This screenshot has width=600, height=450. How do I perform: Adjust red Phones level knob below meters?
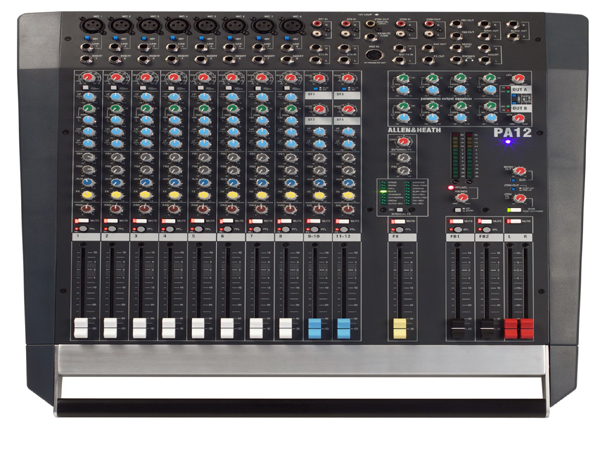point(462,198)
